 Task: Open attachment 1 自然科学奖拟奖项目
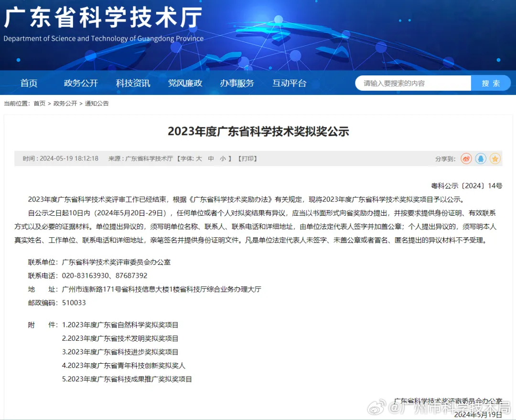point(121,325)
